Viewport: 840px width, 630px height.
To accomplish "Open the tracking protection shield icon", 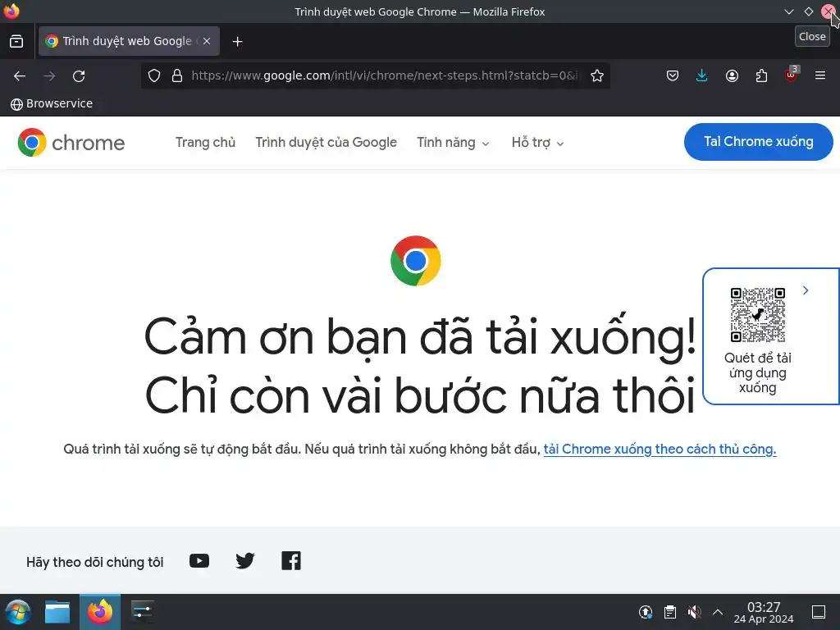I will pyautogui.click(x=154, y=75).
